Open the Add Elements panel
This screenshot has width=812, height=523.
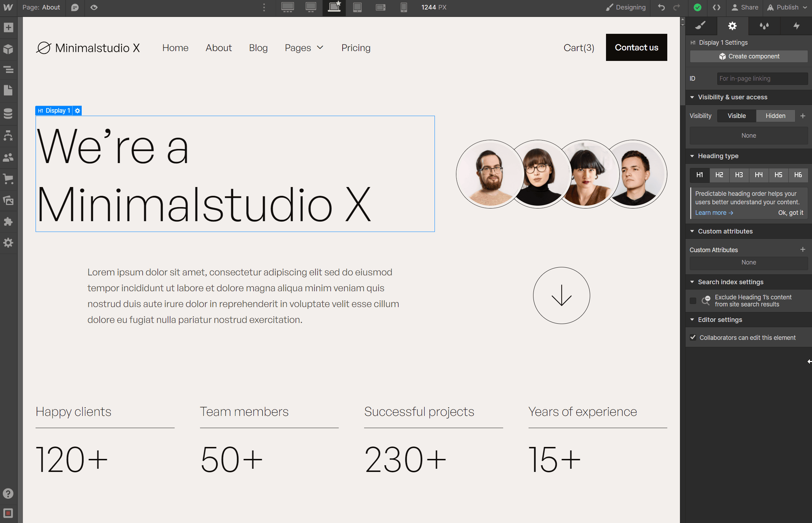[x=8, y=27]
